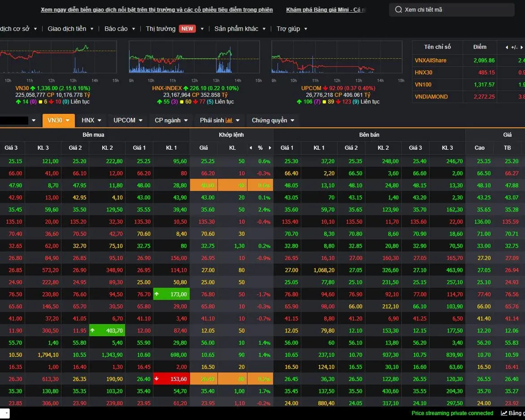Click the 'Điểm' column header
This screenshot has height=420, width=525.
tap(480, 47)
